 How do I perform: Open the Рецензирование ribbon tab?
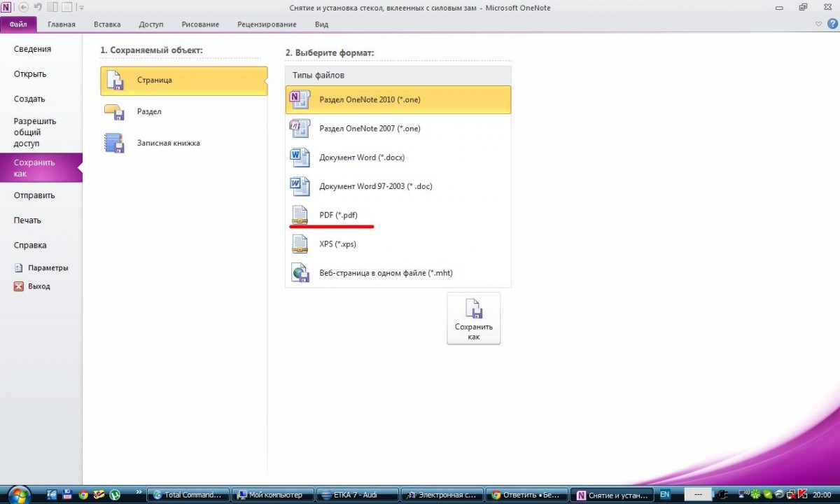click(x=267, y=24)
